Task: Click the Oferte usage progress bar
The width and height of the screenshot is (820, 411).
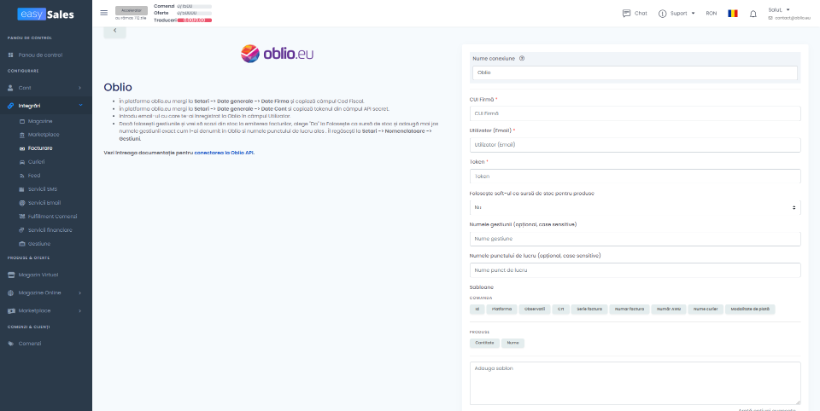Action: tap(195, 13)
